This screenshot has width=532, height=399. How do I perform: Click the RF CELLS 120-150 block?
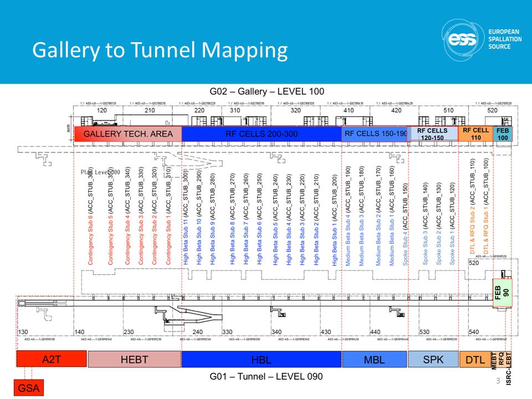432,134
